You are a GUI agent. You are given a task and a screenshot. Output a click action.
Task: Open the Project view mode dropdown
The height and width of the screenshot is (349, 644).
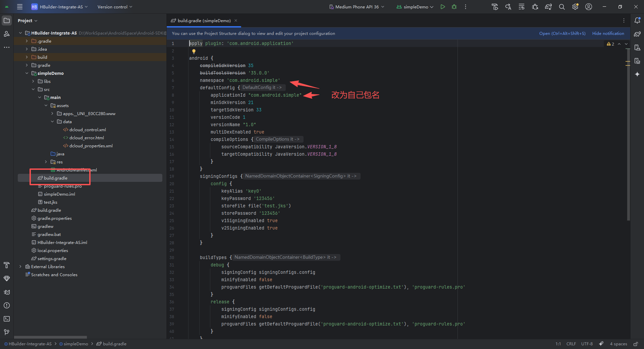(28, 20)
